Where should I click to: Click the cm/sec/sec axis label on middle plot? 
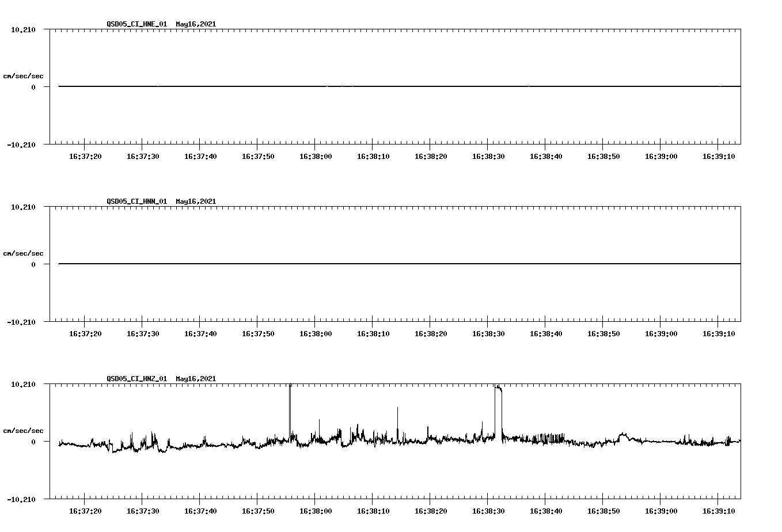click(x=24, y=253)
